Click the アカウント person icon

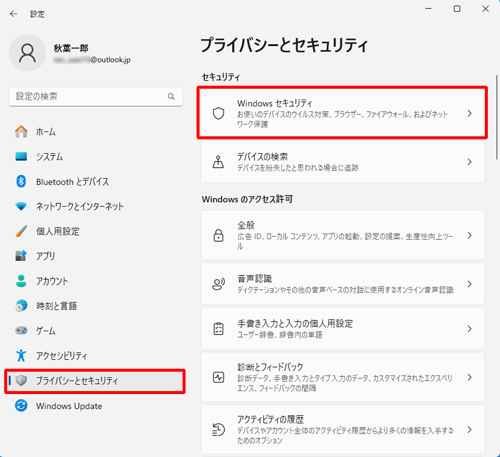click(21, 281)
